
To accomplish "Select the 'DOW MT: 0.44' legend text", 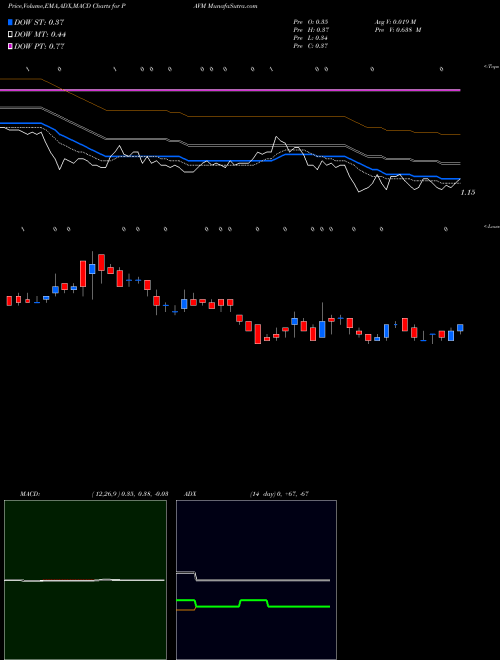I will [40, 35].
